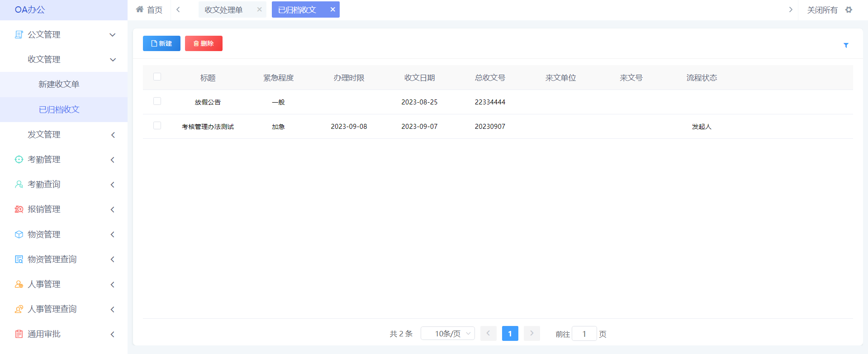The height and width of the screenshot is (354, 868).
Task: Click the blue 新建 button
Action: tap(161, 43)
